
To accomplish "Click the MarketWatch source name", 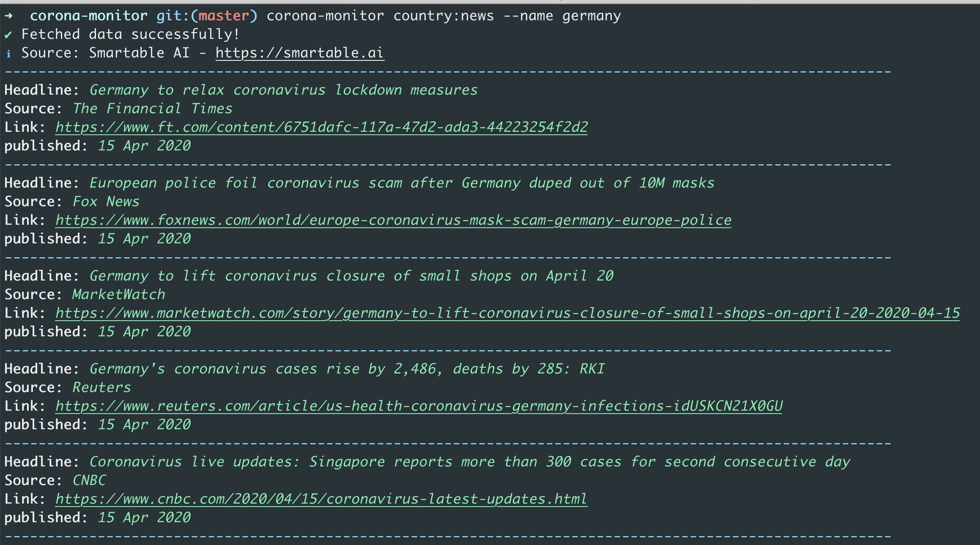I will click(118, 294).
